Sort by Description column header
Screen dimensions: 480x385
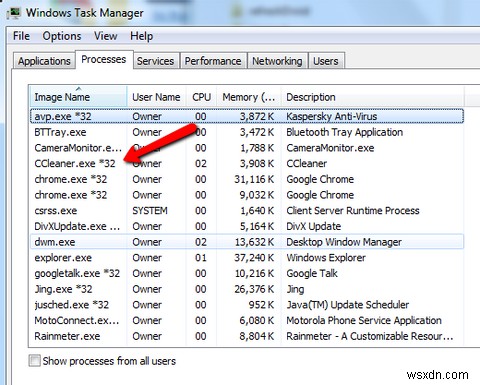tap(372, 97)
